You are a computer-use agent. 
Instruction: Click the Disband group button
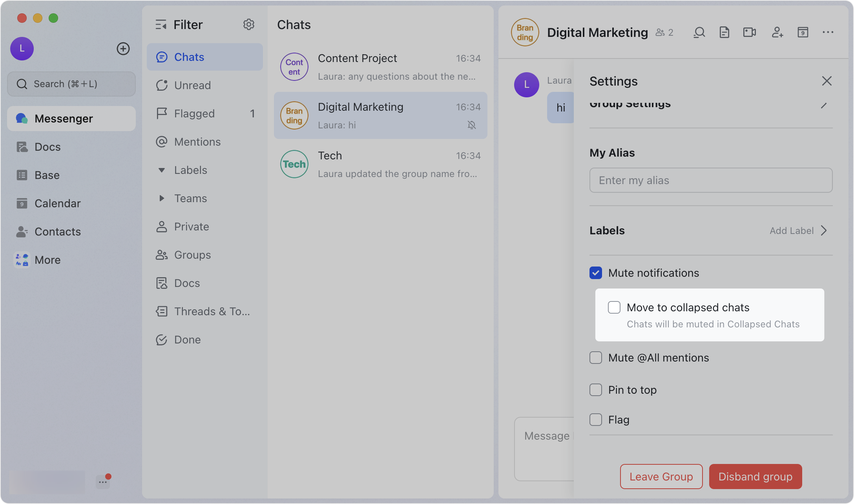click(x=755, y=477)
